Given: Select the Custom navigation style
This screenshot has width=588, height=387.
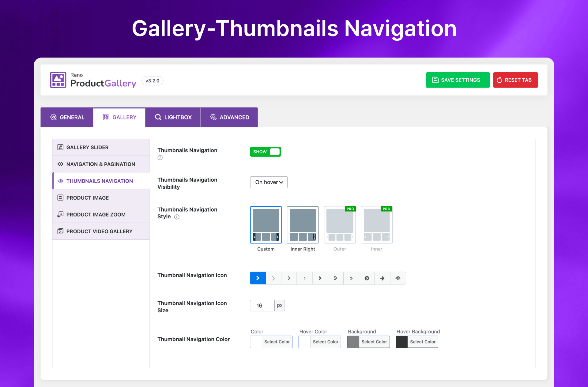Looking at the screenshot, I should tap(266, 225).
